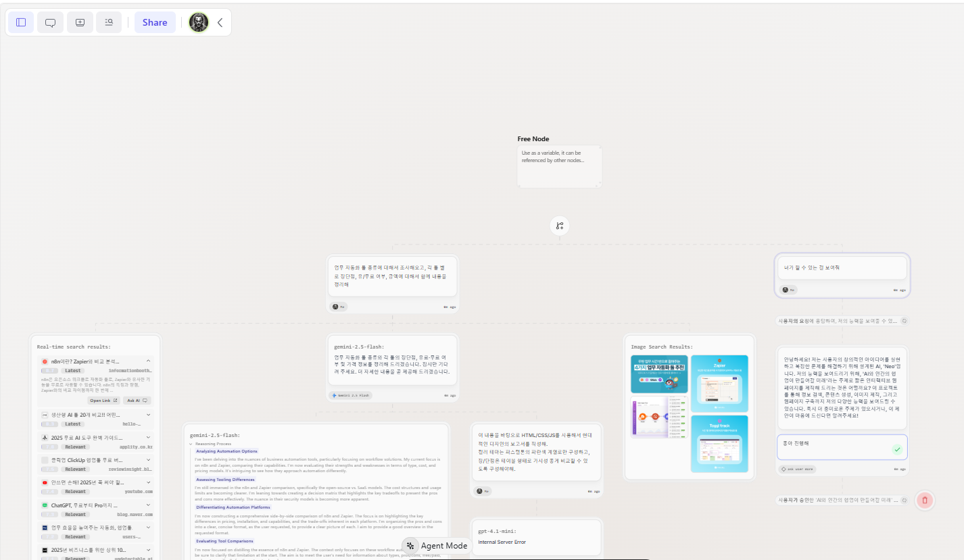The height and width of the screenshot is (560, 964).
Task: Click the Differentiating Automation Platforms heading
Action: 233,507
